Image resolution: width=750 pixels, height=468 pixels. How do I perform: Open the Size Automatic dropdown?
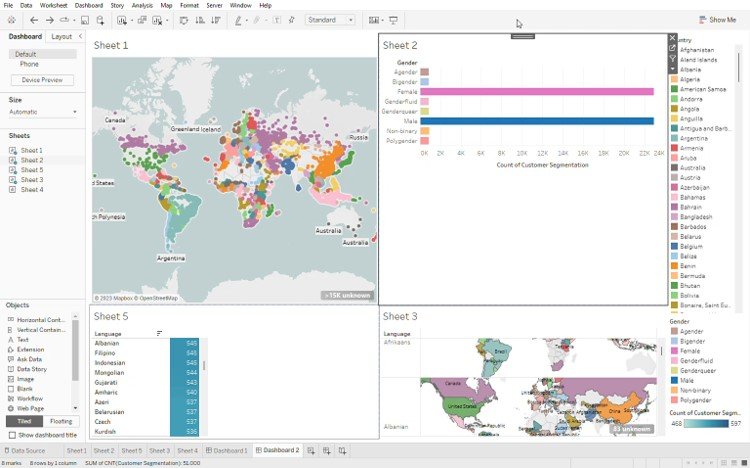pyautogui.click(x=42, y=112)
